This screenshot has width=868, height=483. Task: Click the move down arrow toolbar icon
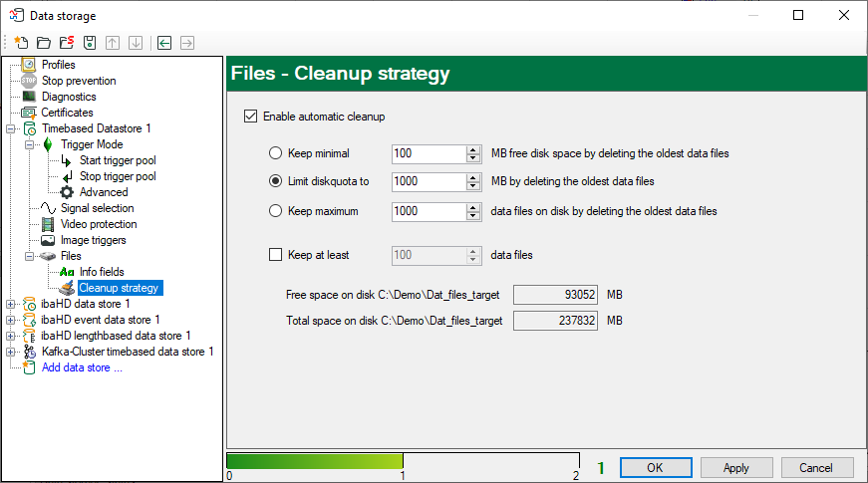[136, 43]
